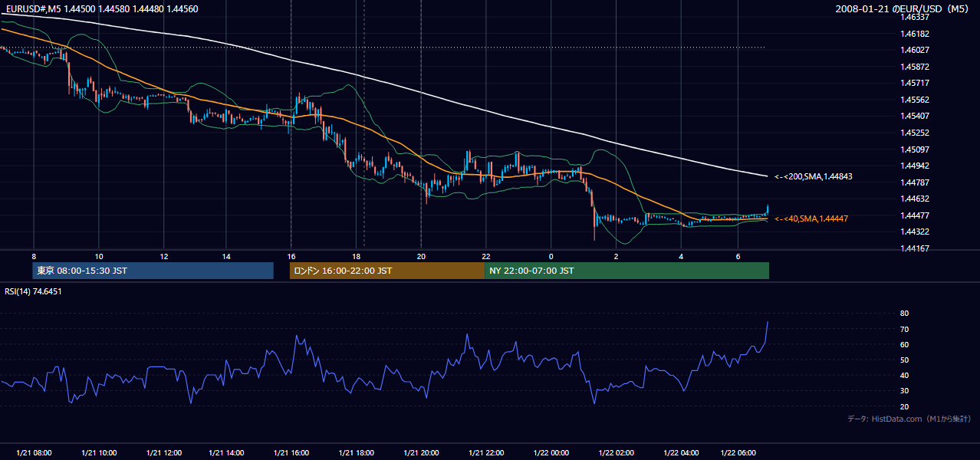
Task: Click price axis label 1.44167
Action: click(x=914, y=248)
